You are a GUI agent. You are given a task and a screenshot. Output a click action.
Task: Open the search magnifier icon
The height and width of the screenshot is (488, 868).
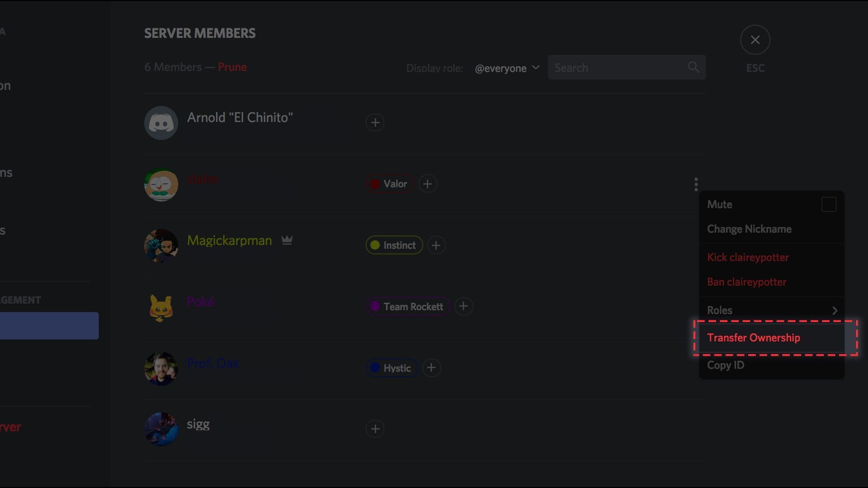point(694,67)
